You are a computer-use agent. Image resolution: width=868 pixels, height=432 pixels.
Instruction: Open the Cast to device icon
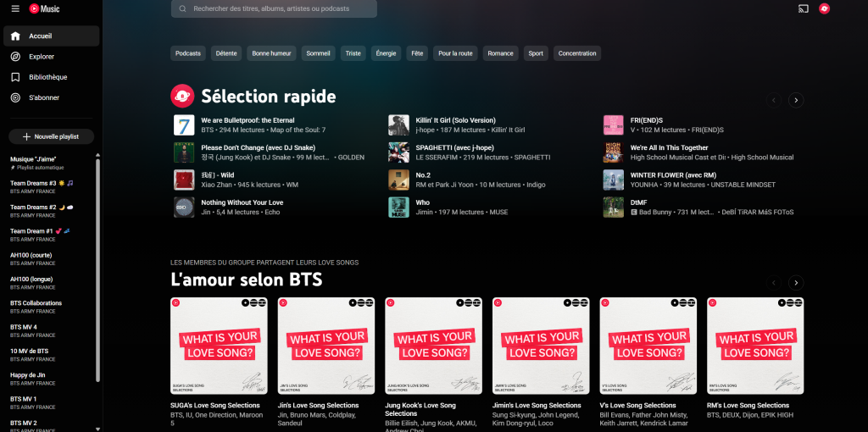click(x=803, y=8)
